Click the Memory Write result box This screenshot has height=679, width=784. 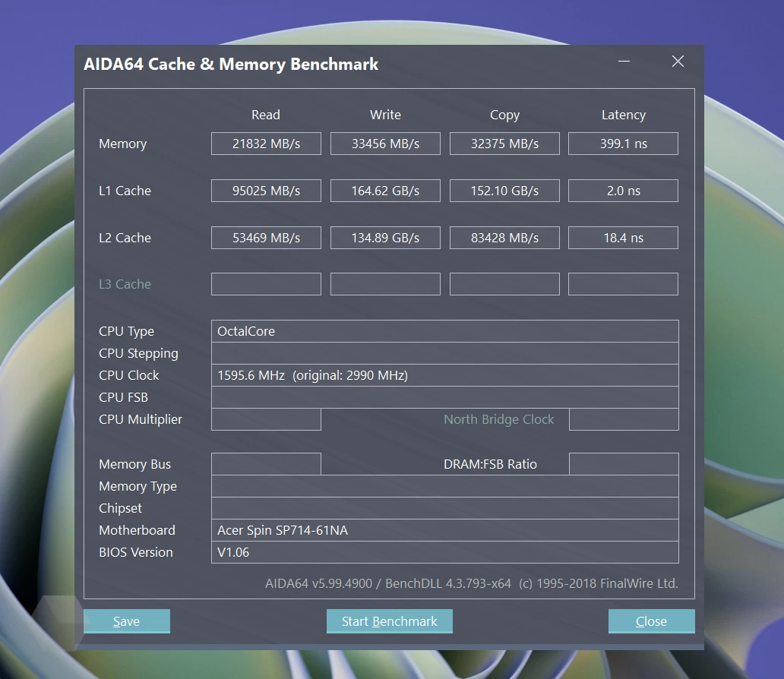point(385,144)
